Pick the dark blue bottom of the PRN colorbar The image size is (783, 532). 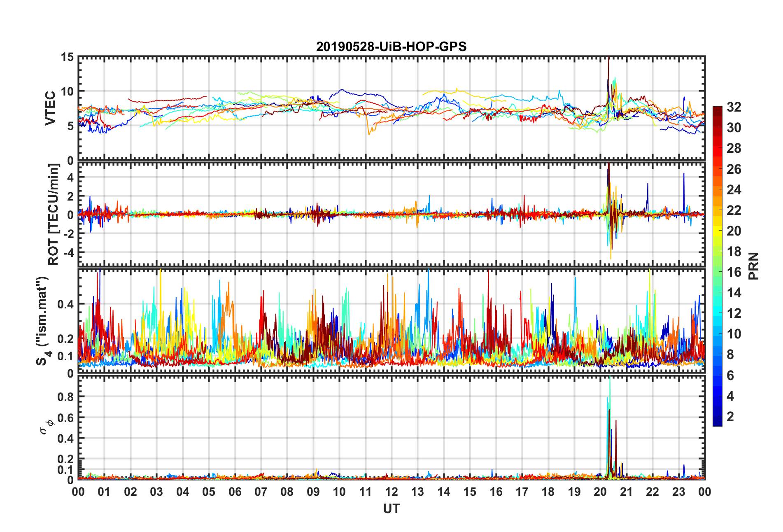coord(718,422)
